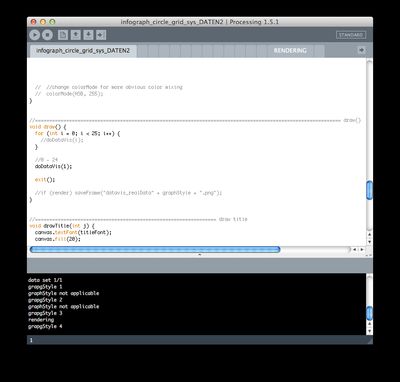This screenshot has width=400, height=382.
Task: Click the for loop line 'i < 25'
Action: 77,133
